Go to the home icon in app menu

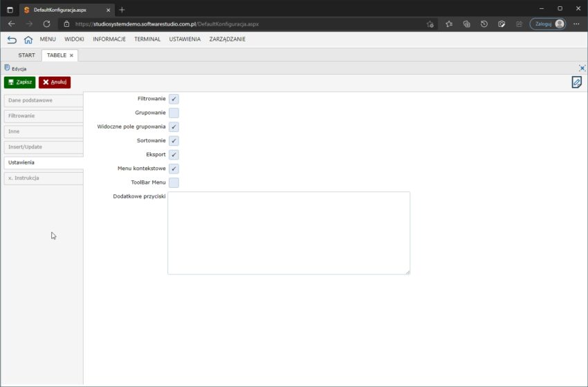click(28, 39)
